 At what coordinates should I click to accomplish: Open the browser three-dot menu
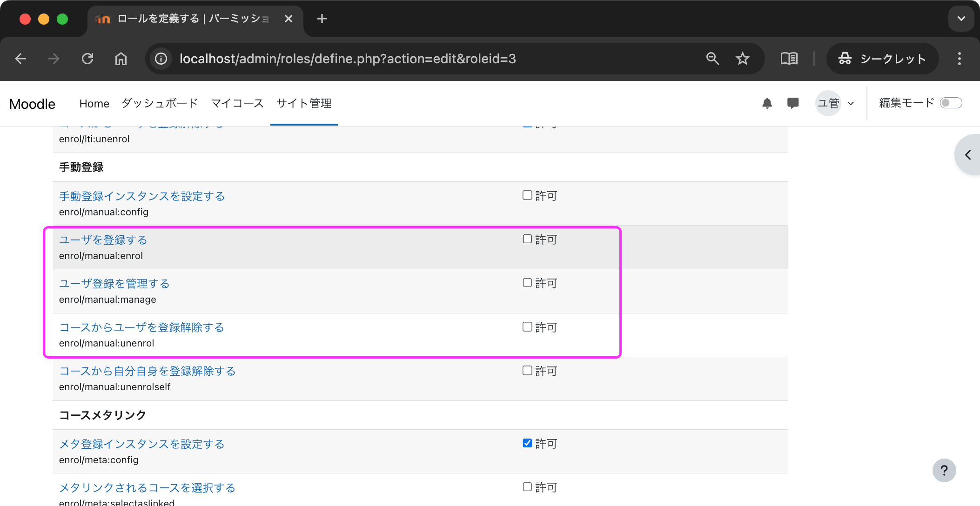click(959, 59)
